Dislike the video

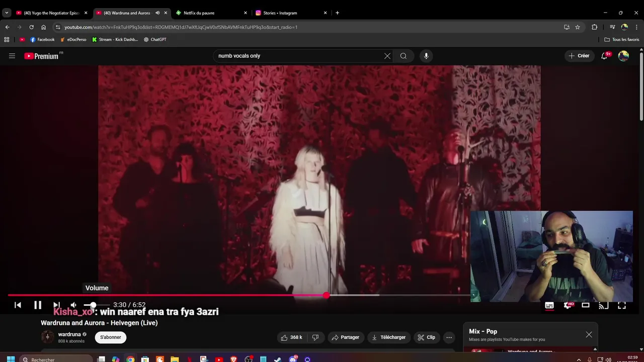tap(315, 337)
